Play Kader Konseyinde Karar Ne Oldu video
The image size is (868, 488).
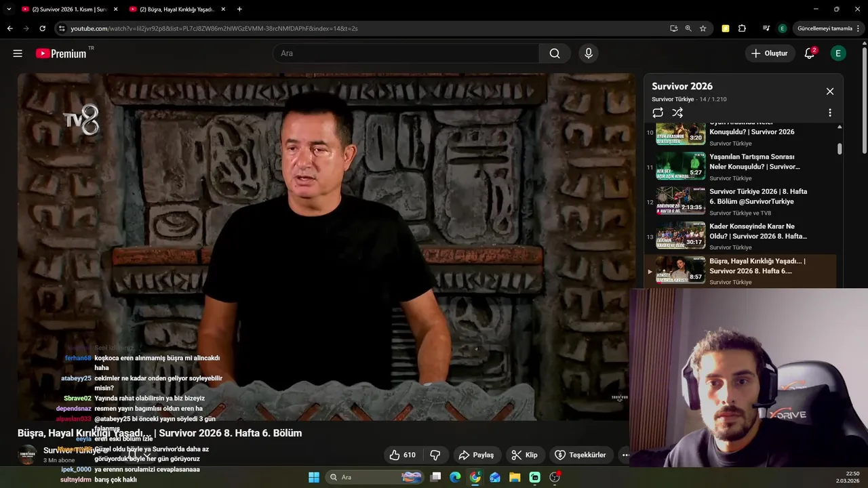[741, 236]
